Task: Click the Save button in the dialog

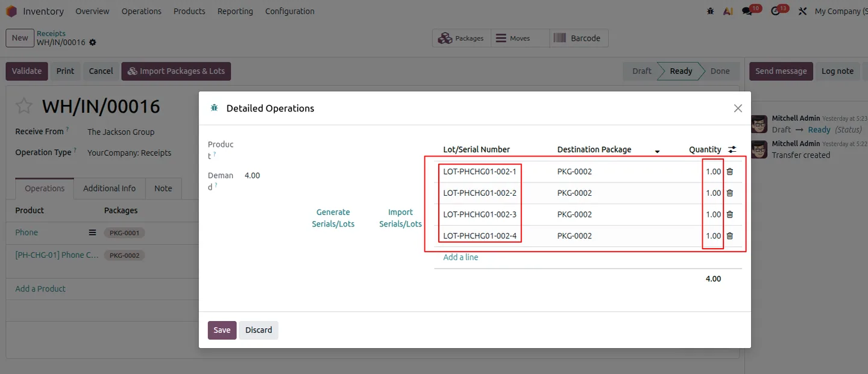Action: (x=222, y=330)
